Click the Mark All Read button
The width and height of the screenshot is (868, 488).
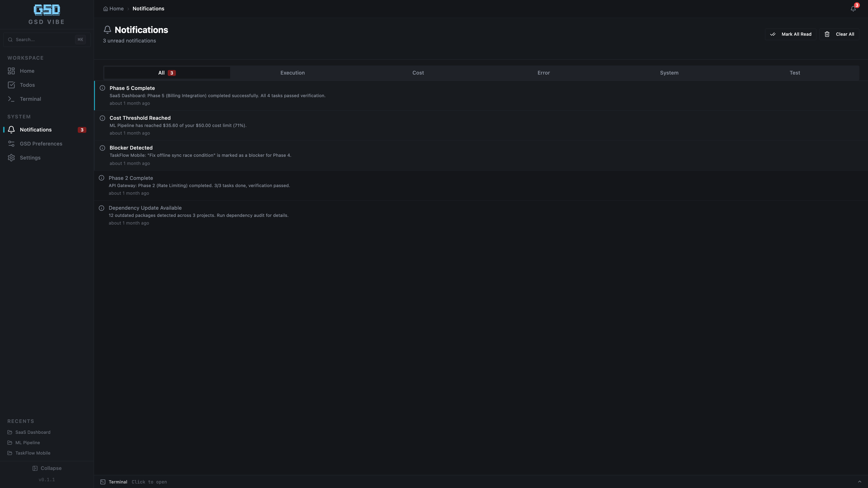[790, 34]
